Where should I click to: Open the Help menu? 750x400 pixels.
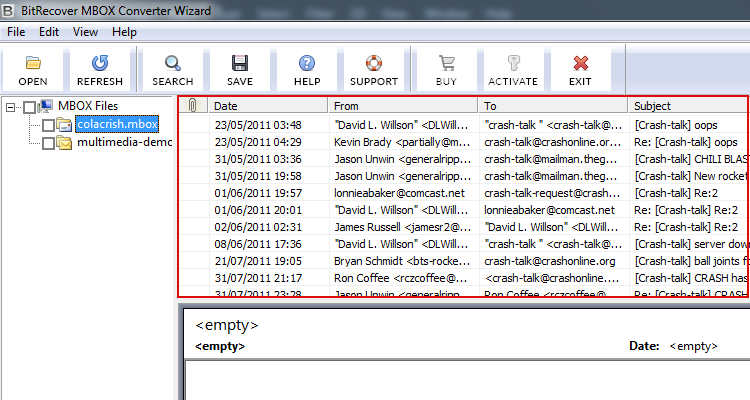point(124,32)
